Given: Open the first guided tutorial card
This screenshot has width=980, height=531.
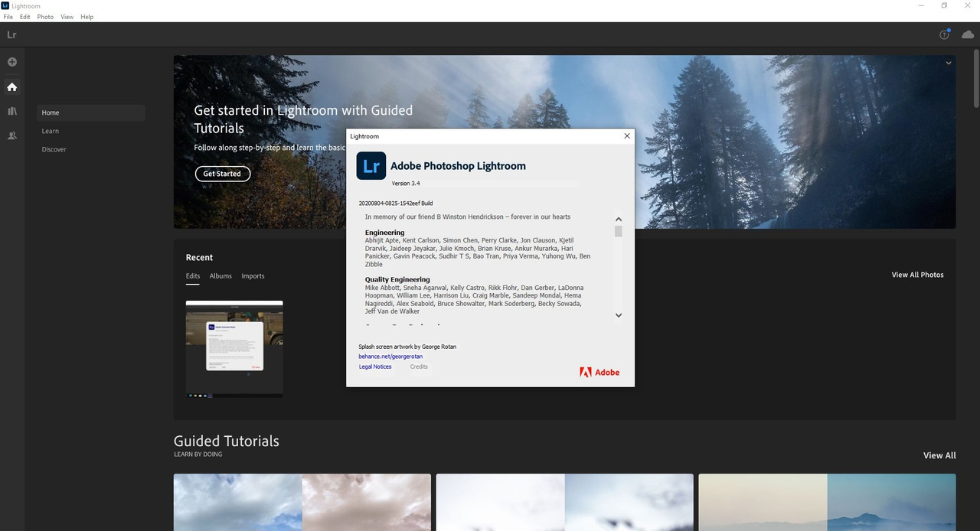Looking at the screenshot, I should pyautogui.click(x=302, y=502).
